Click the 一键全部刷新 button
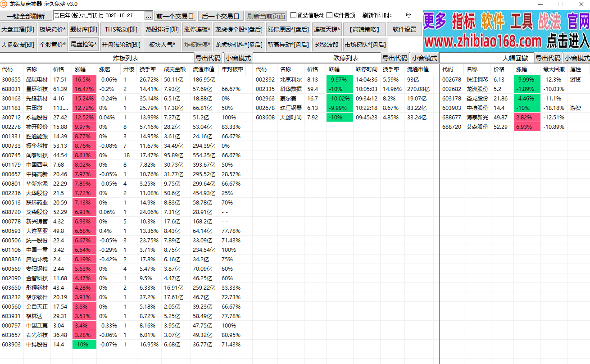Viewport: 590px width, 364px height. (x=26, y=16)
